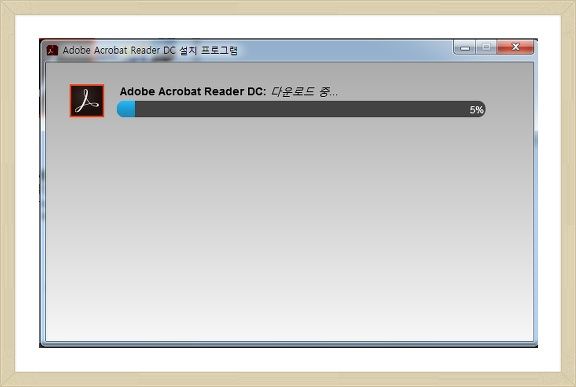Click the window title 'Adobe Acrobat Reader DC 설치 프로그램'
This screenshot has height=387, width=576.
click(x=150, y=50)
